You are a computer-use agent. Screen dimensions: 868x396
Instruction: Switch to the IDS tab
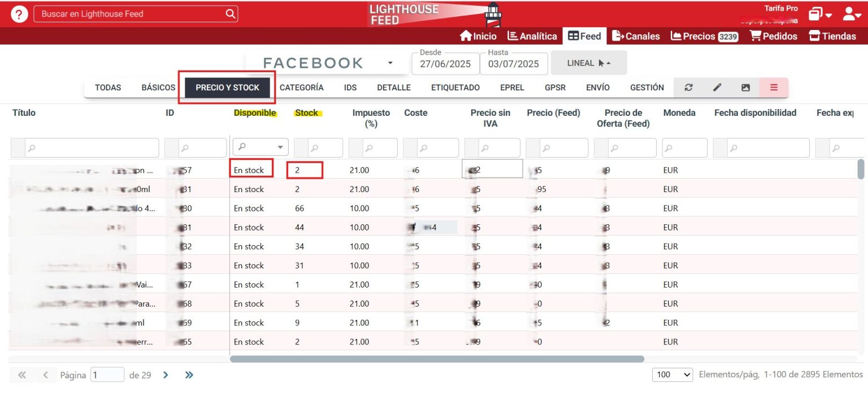[x=350, y=88]
